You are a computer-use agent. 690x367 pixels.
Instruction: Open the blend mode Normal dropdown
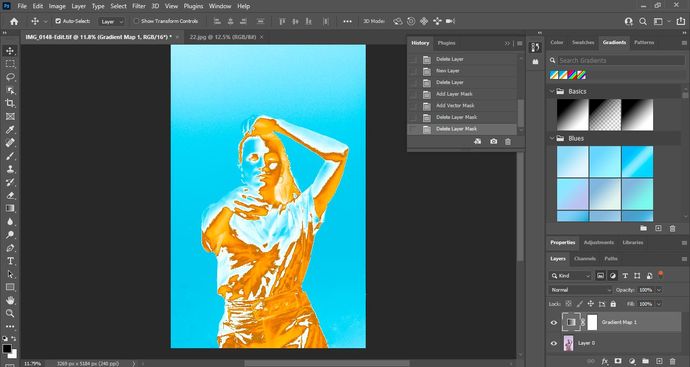pyautogui.click(x=580, y=290)
